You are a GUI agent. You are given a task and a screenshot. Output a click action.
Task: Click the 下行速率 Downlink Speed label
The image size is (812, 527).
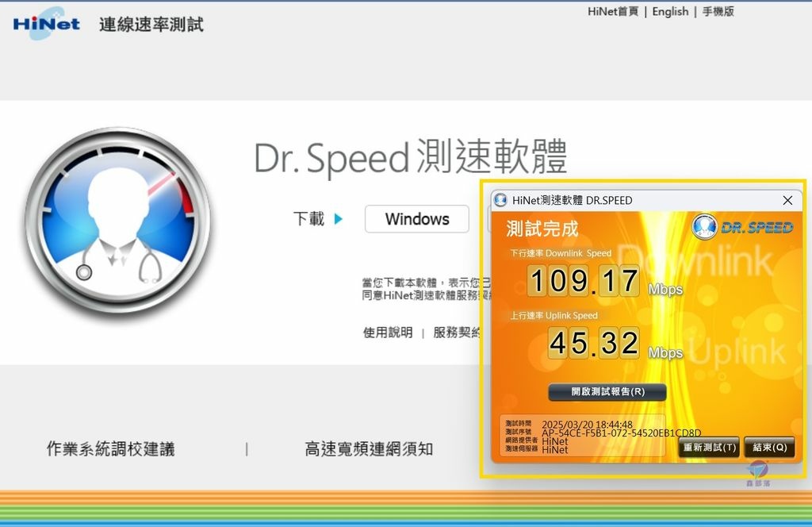561,253
